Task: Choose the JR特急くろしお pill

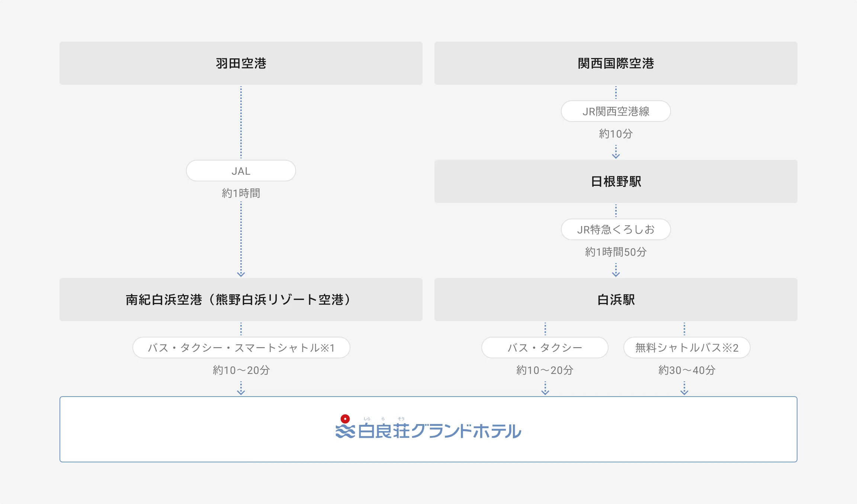Action: (616, 229)
